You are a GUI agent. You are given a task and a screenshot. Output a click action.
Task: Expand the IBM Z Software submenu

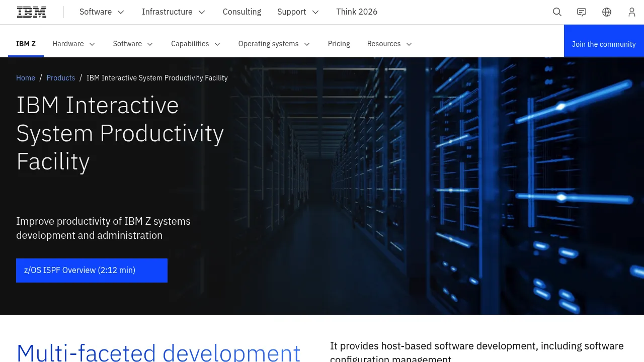pyautogui.click(x=133, y=44)
